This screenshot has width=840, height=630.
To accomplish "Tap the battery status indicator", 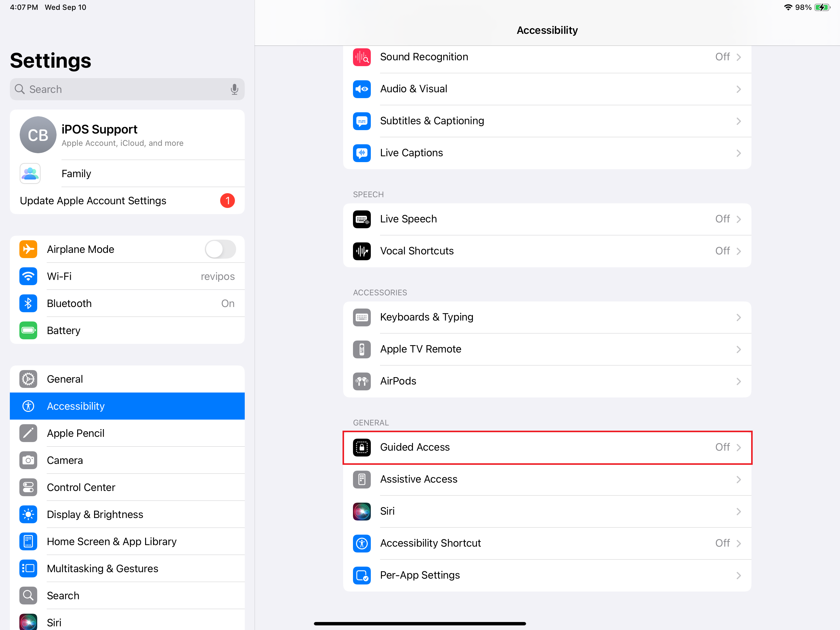I will (x=822, y=7).
